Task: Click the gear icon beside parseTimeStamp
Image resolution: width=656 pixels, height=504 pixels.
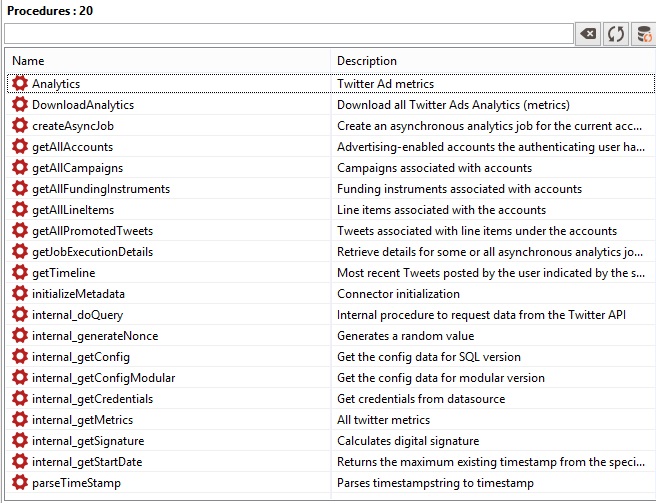Action: [20, 483]
